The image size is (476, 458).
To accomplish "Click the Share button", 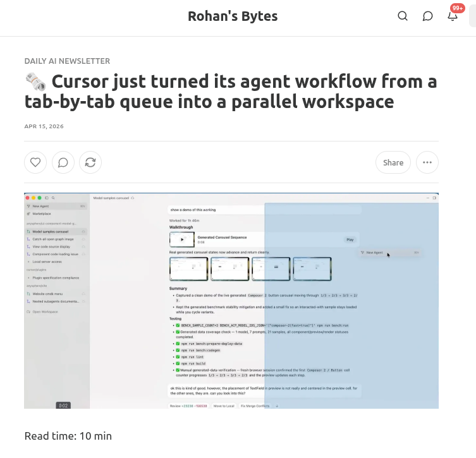I will point(393,162).
